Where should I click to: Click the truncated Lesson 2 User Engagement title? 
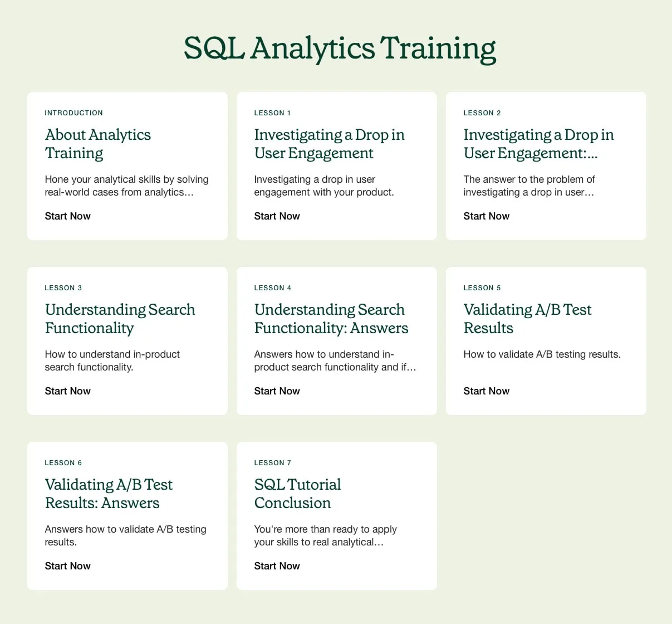[538, 144]
